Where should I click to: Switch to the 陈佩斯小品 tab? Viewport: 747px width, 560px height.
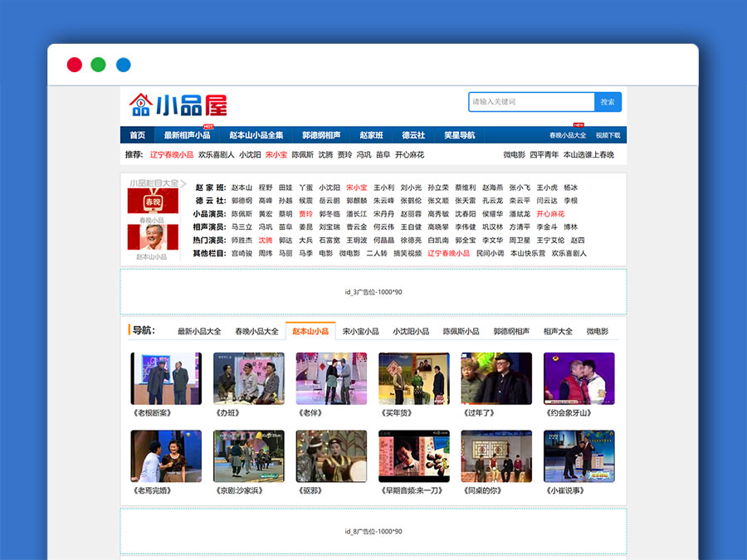[461, 331]
